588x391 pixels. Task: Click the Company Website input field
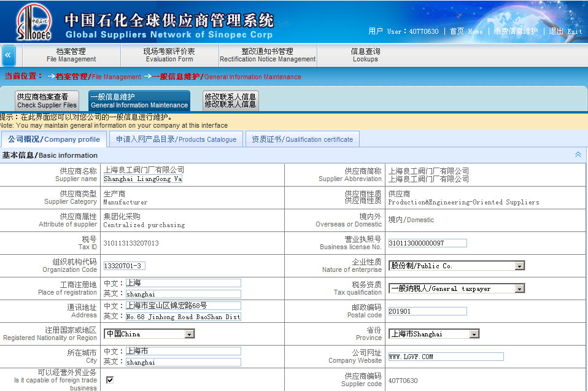coord(446,357)
